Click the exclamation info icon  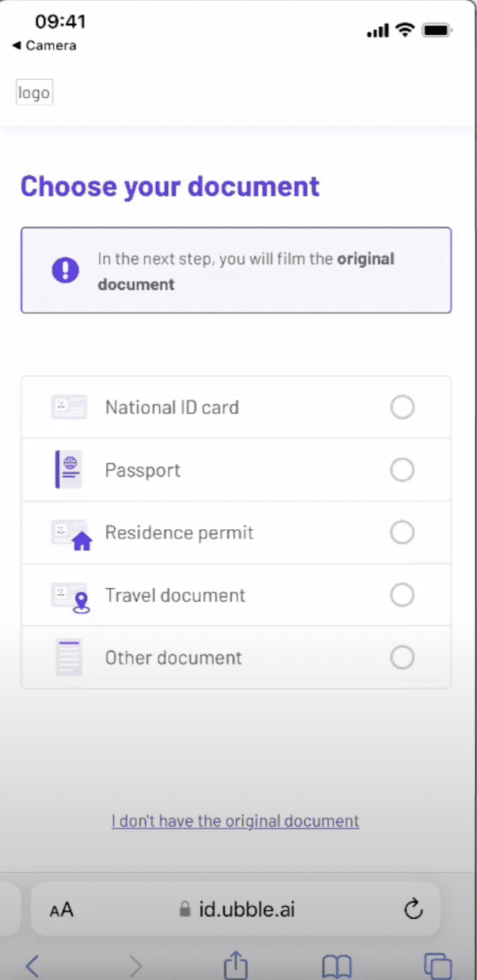(x=65, y=270)
